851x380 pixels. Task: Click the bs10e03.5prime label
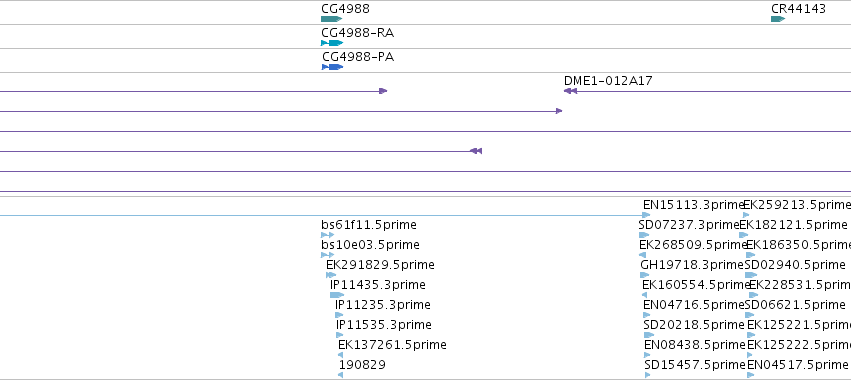point(370,245)
